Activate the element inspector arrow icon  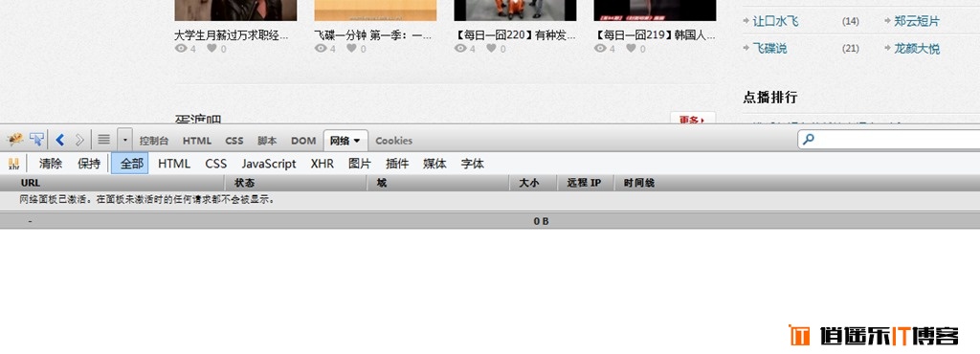(x=37, y=140)
